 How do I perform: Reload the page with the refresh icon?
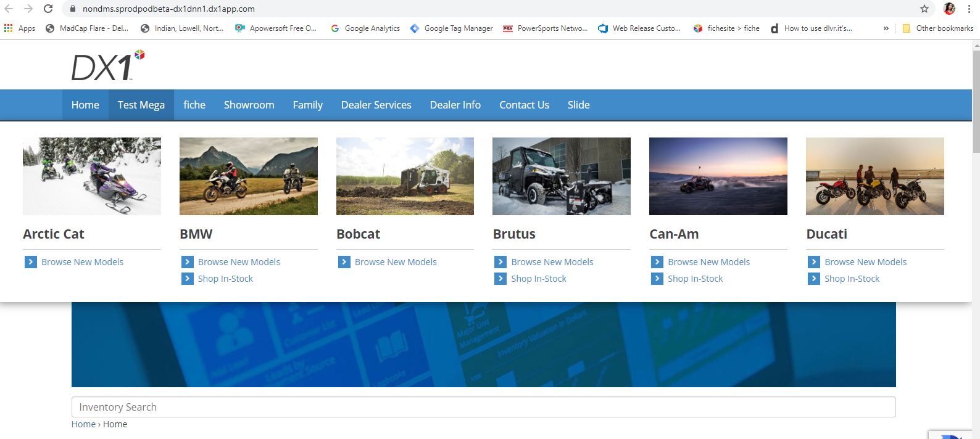pyautogui.click(x=48, y=9)
